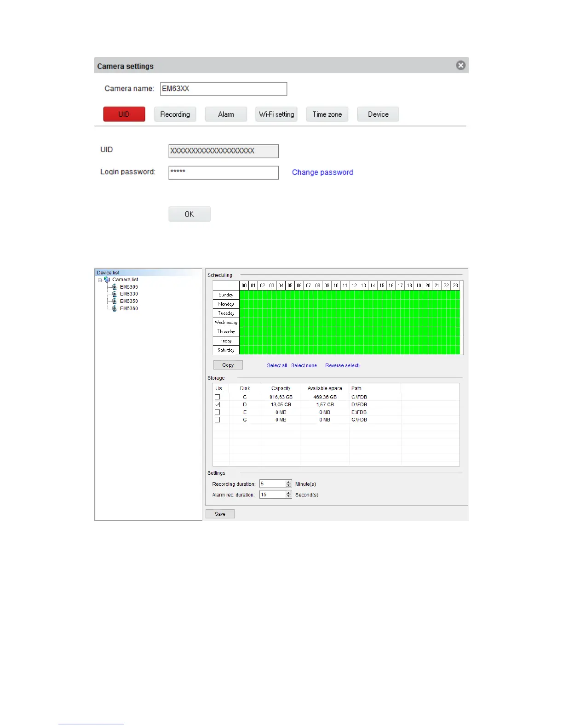Click the Camera list globe icon
The width and height of the screenshot is (563, 728).
click(107, 279)
